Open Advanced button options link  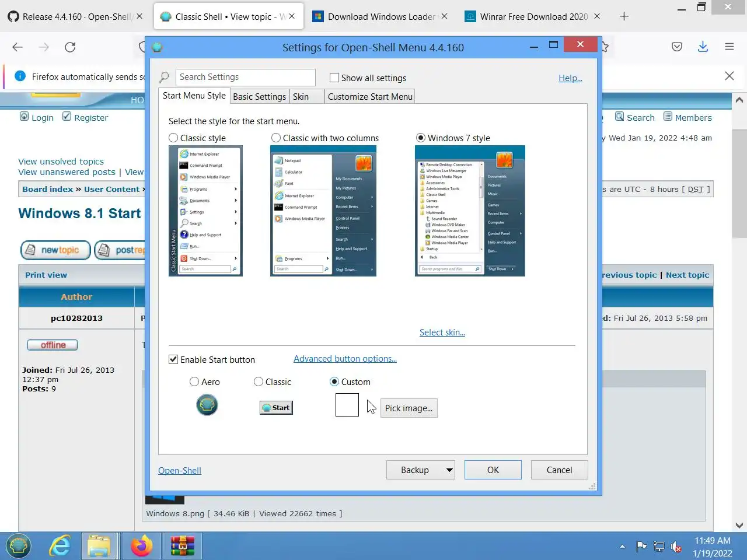(345, 359)
